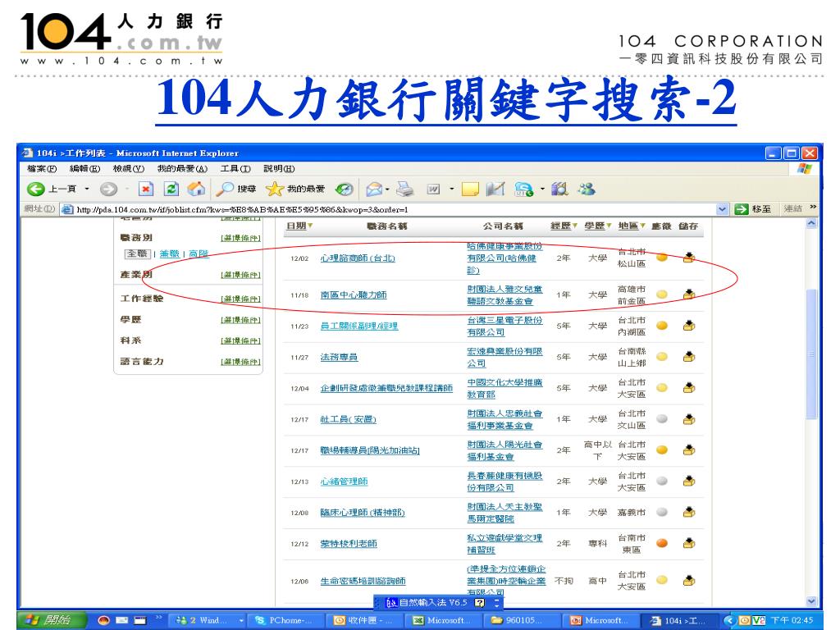Open the 編輯(E) menu

(x=85, y=169)
